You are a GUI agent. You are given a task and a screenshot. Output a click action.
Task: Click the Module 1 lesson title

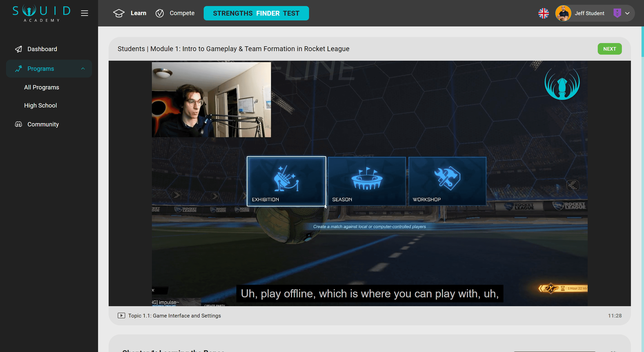[x=233, y=49]
